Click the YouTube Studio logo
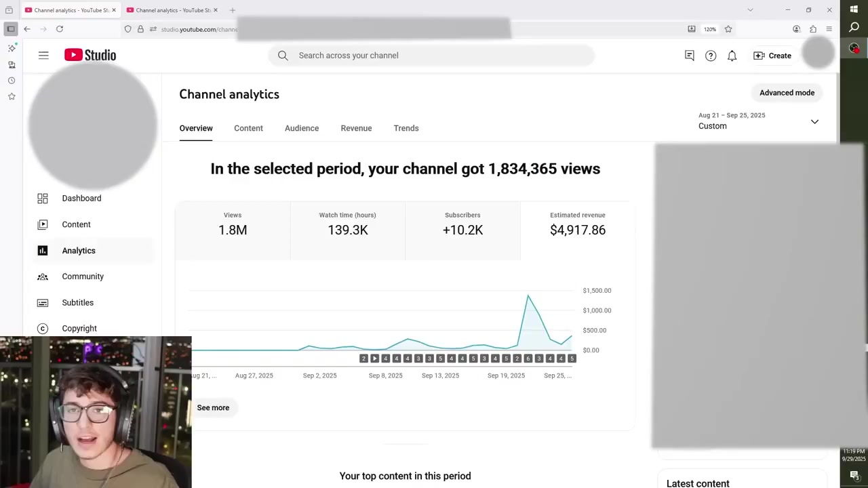 pos(90,55)
